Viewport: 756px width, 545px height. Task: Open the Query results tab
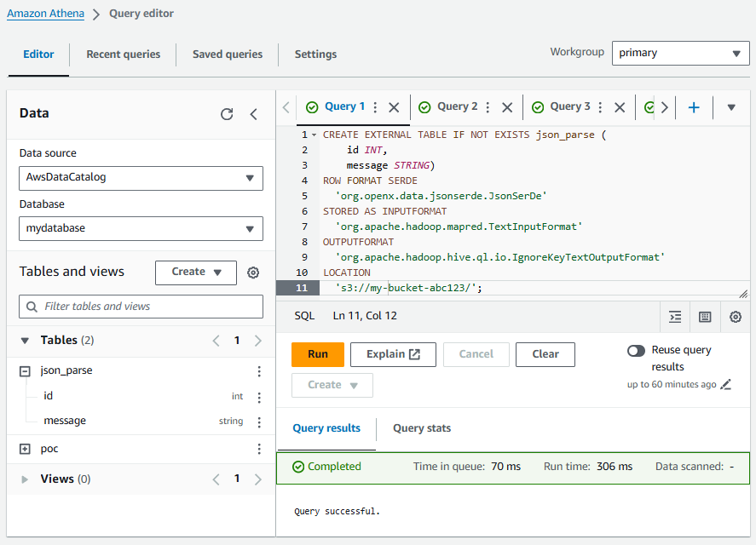[x=326, y=428]
